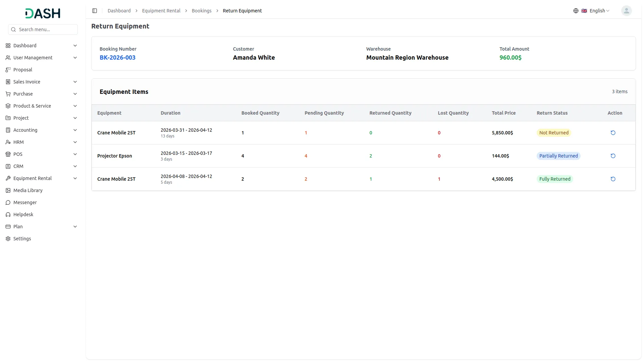Toggle the sidebar panel icon
This screenshot has height=362, width=644.
95,11
